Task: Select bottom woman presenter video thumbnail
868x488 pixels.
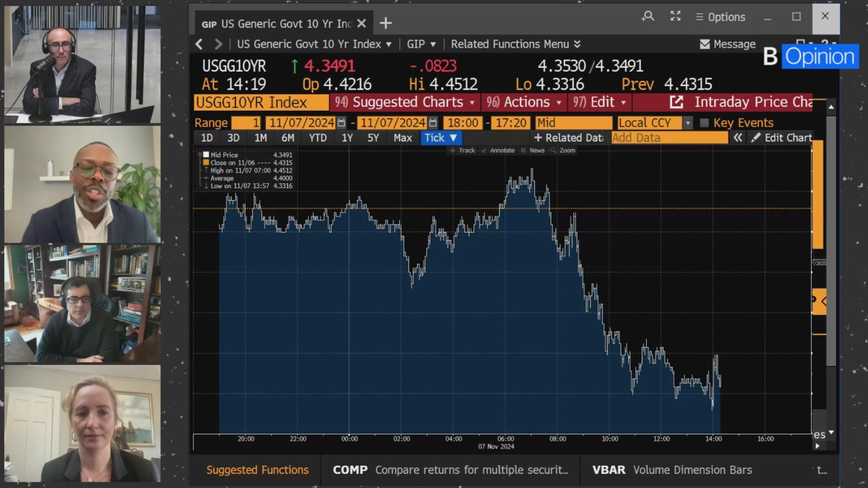Action: coord(82,423)
